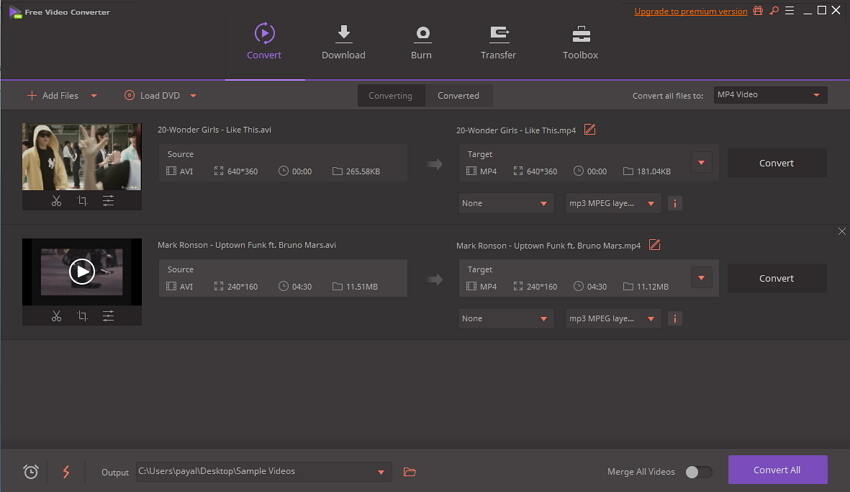Open the target format arrow for Uptown Funk
The image size is (850, 492).
point(701,278)
